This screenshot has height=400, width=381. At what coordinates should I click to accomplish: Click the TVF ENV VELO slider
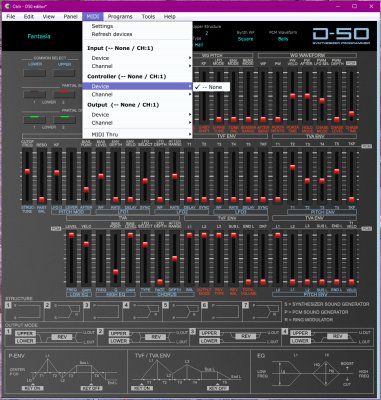(130, 200)
